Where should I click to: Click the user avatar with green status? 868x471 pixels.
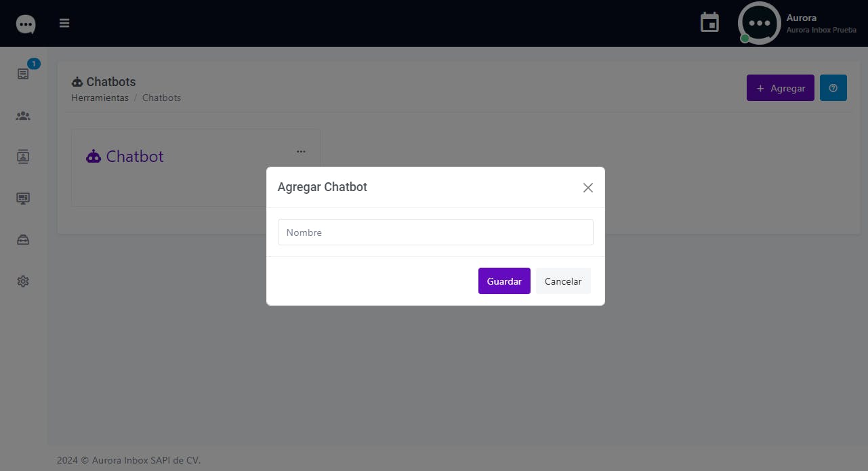[x=759, y=23]
